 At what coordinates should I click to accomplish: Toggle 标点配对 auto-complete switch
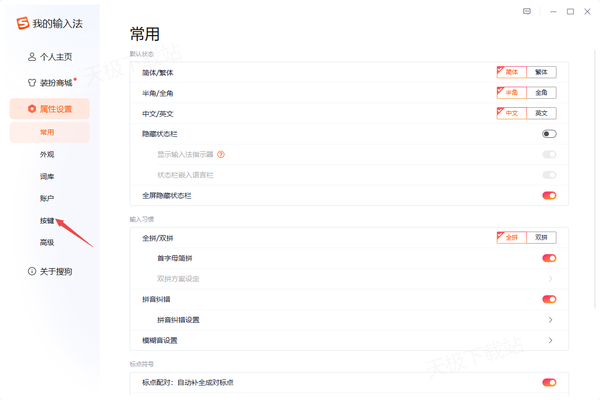point(549,382)
